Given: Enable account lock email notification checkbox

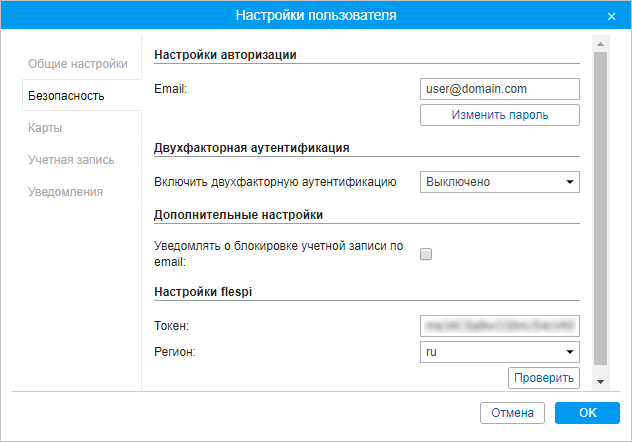Looking at the screenshot, I should [426, 254].
